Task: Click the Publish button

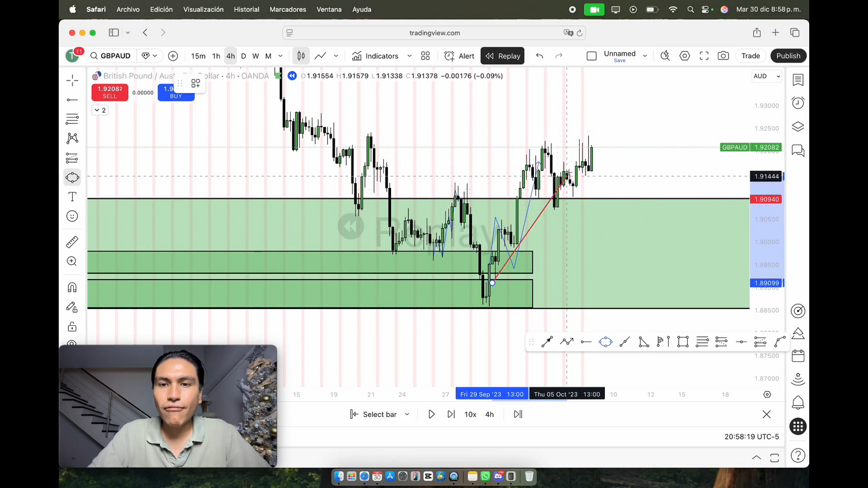Action: [x=788, y=55]
